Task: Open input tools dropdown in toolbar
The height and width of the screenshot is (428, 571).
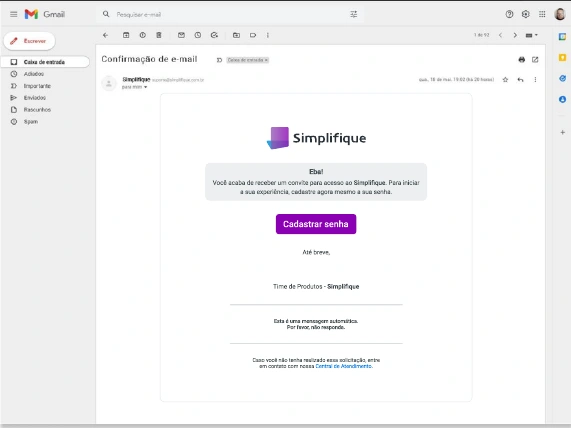Action: coord(531,35)
